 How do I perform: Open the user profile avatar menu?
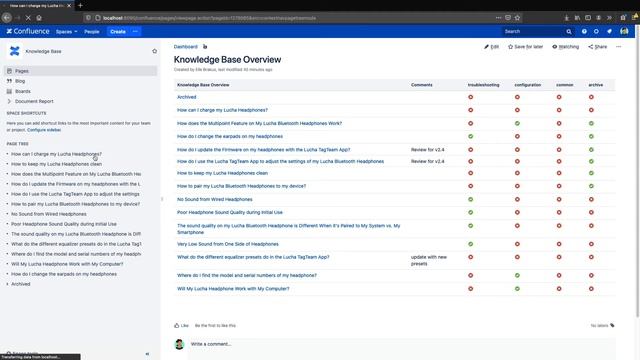tap(624, 31)
